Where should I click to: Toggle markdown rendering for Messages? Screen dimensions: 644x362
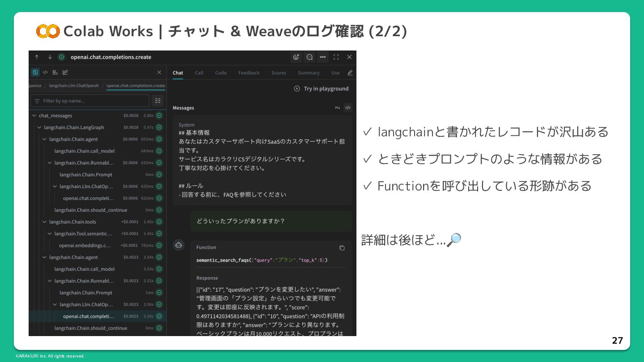338,108
